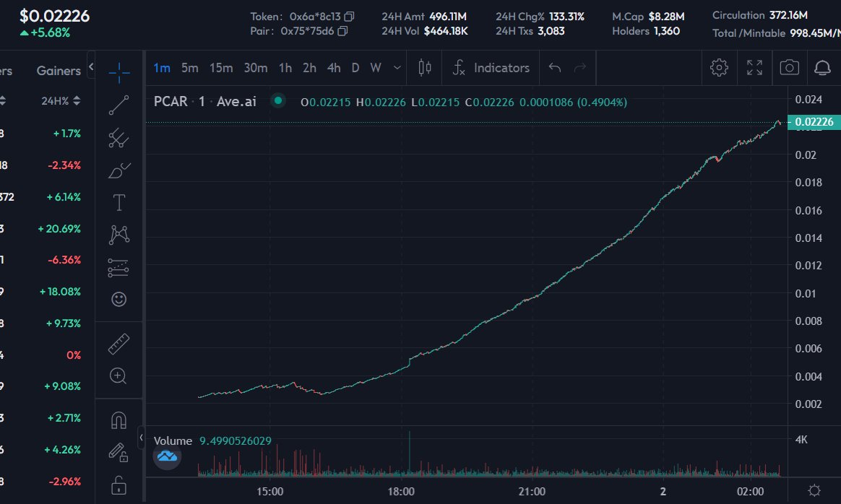
Task: Select the text annotation tool
Action: click(x=118, y=203)
